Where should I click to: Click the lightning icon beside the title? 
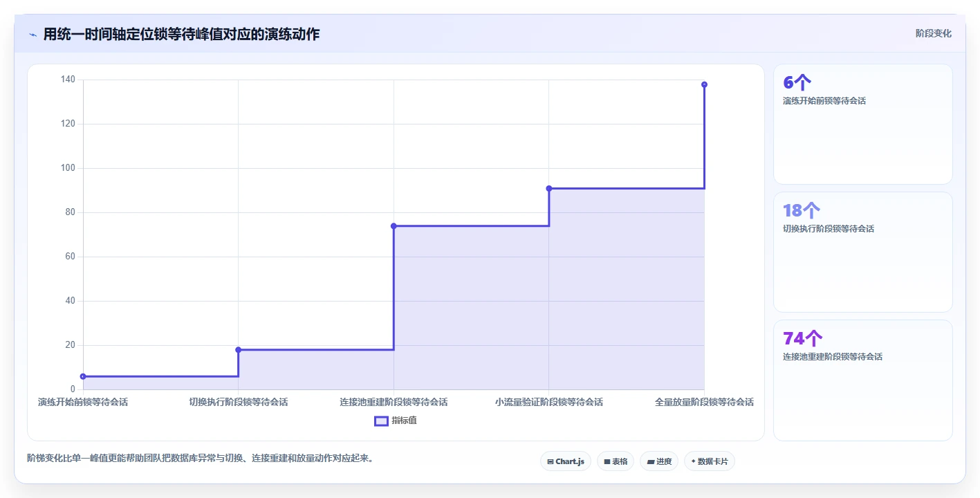click(33, 35)
